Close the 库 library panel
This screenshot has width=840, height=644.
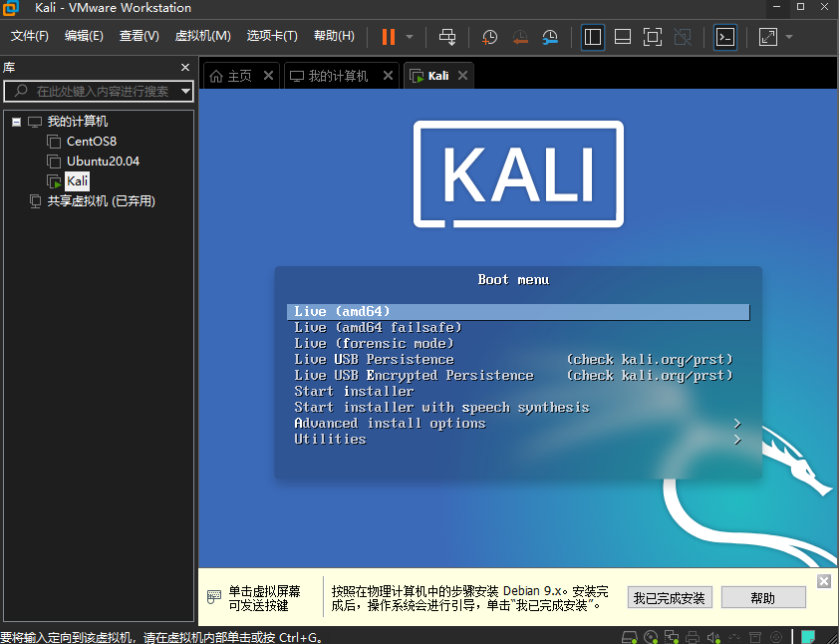(x=185, y=68)
